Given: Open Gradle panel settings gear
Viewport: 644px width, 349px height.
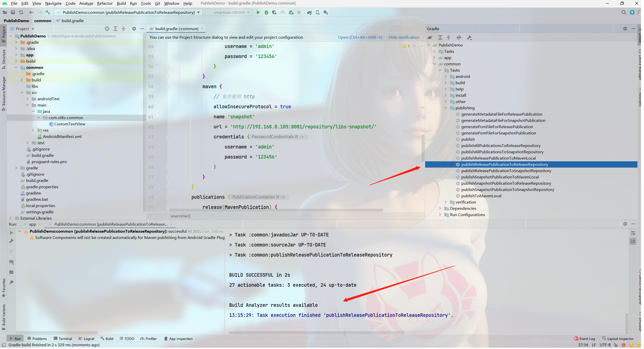Looking at the screenshot, I should click(625, 29).
